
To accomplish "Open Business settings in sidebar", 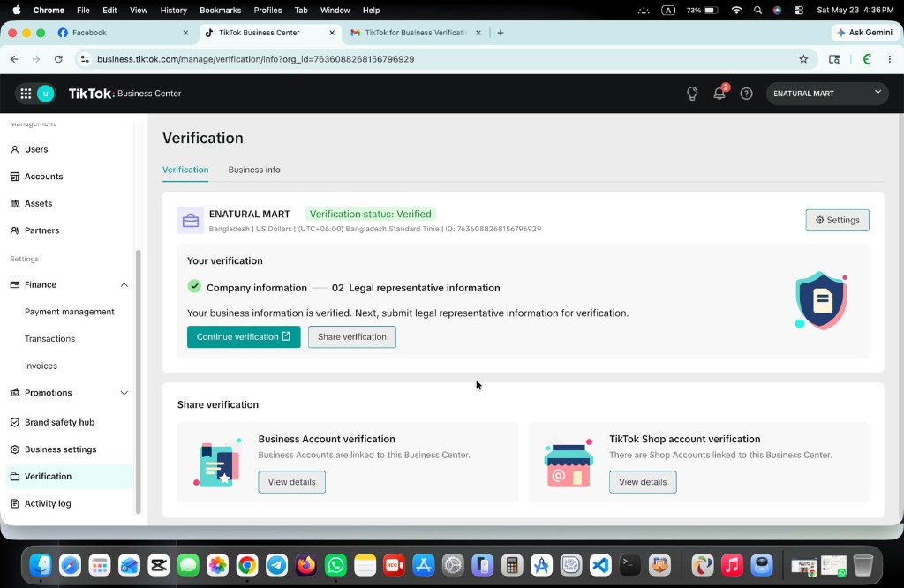I will (x=61, y=449).
